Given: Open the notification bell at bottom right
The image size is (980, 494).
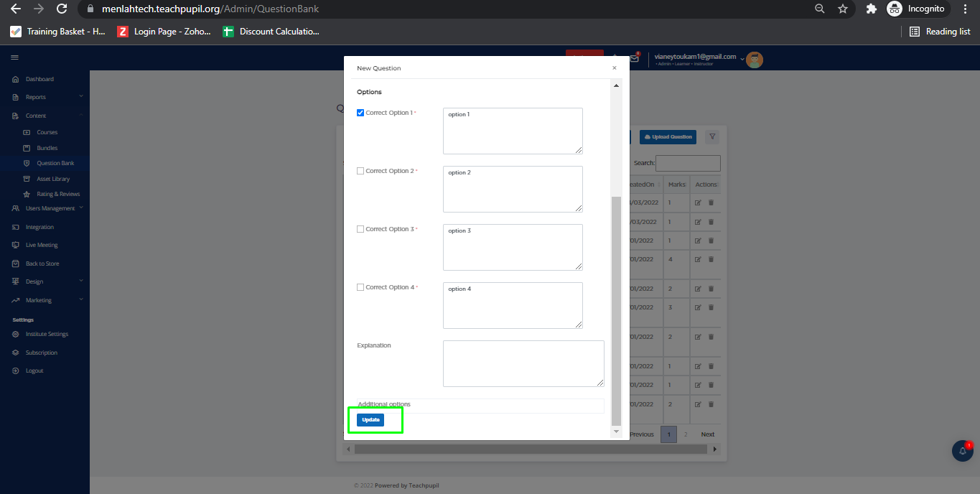Looking at the screenshot, I should click(962, 450).
